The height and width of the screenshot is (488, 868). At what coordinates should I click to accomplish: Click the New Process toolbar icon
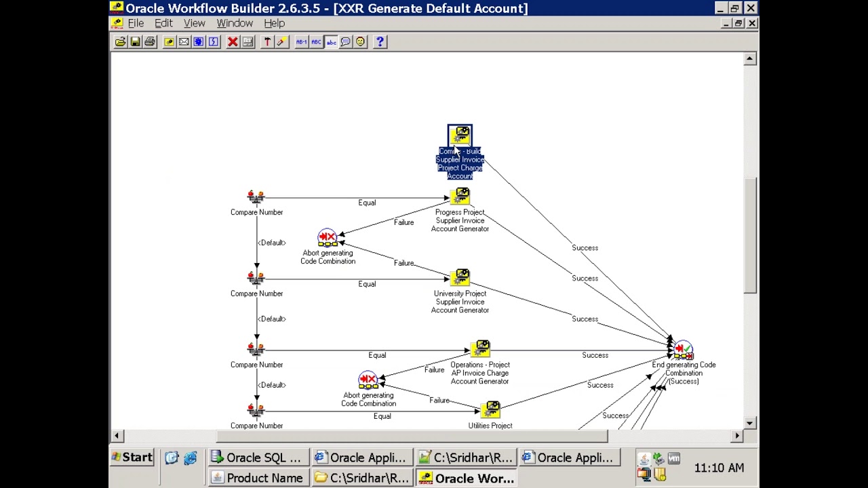(199, 42)
